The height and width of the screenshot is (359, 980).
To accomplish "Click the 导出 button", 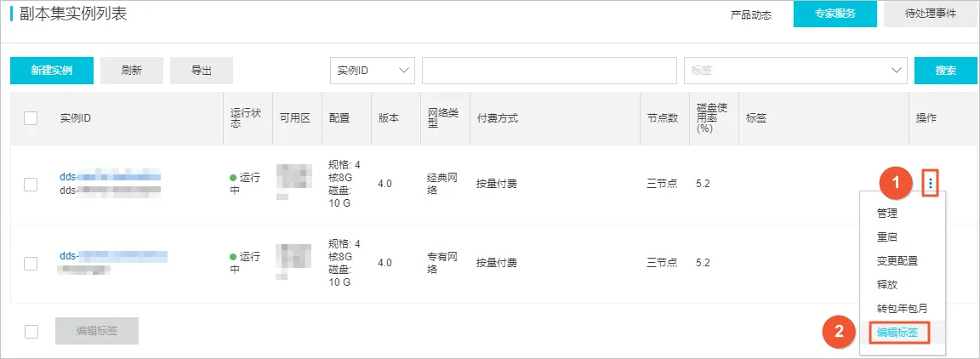I will click(202, 71).
